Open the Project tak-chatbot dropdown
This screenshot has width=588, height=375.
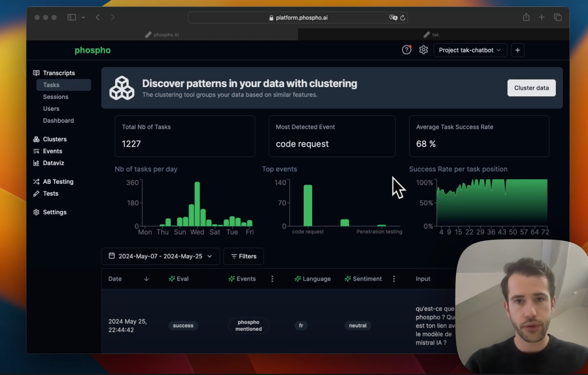[470, 50]
